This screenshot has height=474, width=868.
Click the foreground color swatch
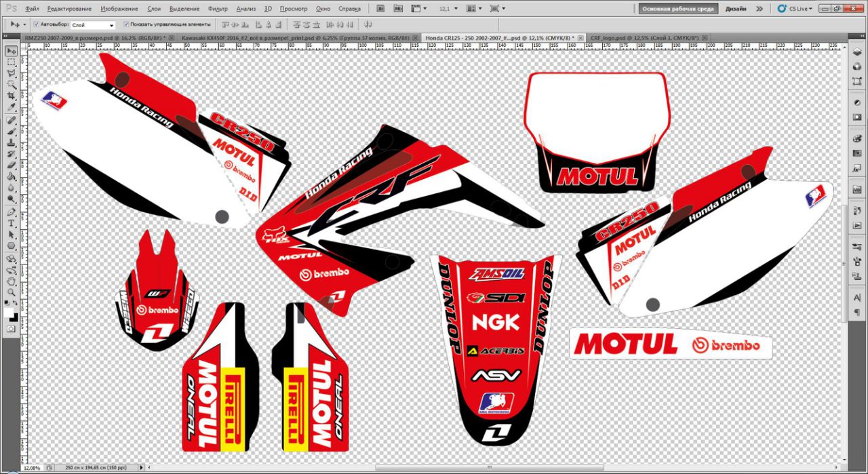click(x=9, y=312)
